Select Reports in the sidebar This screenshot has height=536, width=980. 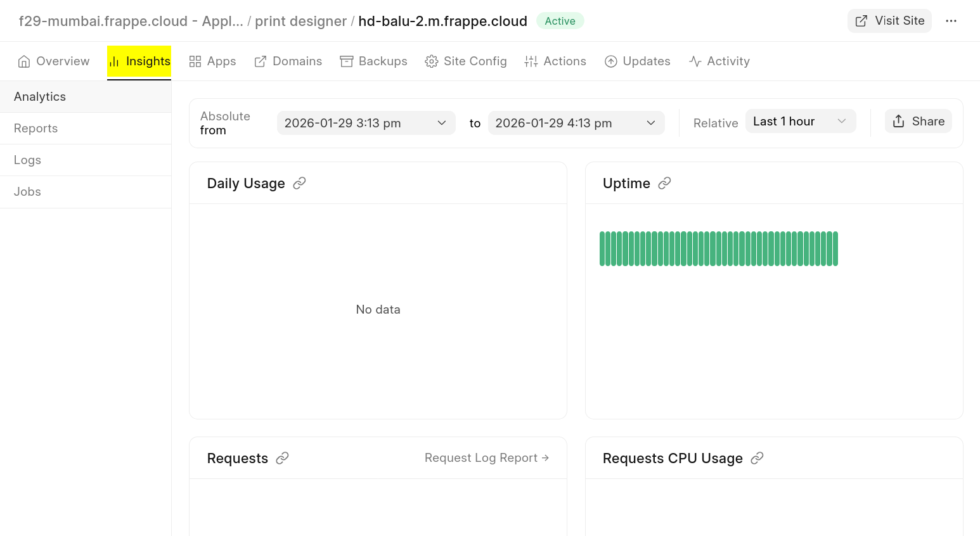36,129
